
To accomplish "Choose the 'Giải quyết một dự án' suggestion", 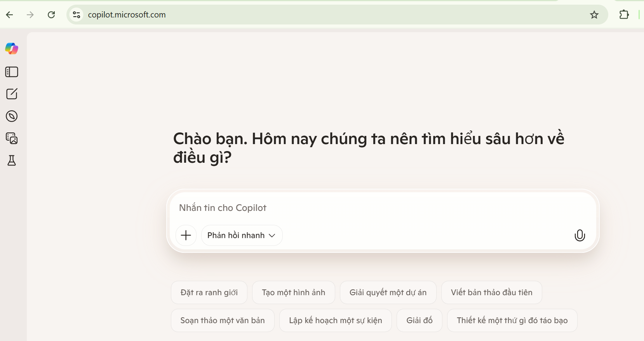I will pos(388,292).
